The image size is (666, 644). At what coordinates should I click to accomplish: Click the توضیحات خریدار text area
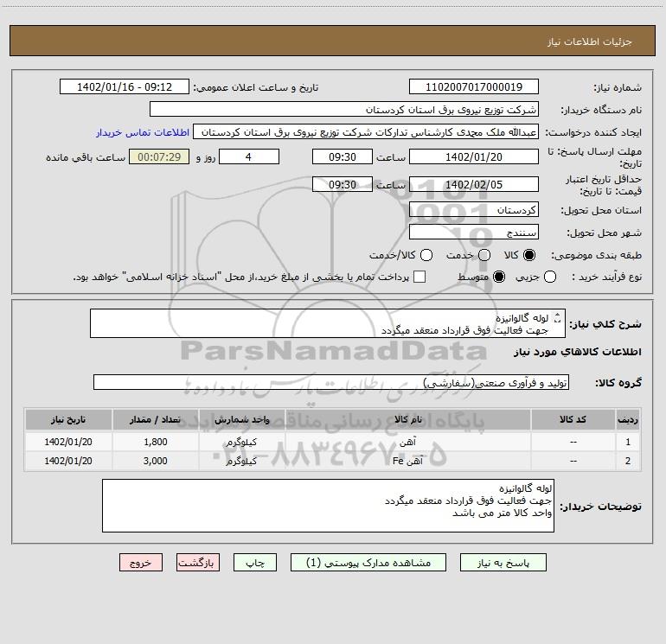coord(328,506)
